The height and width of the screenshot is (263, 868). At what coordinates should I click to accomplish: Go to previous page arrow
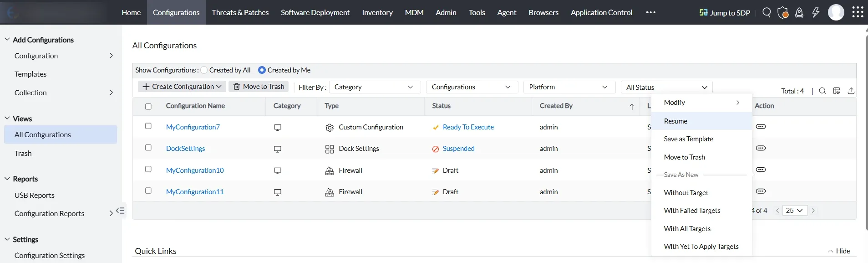click(x=777, y=211)
